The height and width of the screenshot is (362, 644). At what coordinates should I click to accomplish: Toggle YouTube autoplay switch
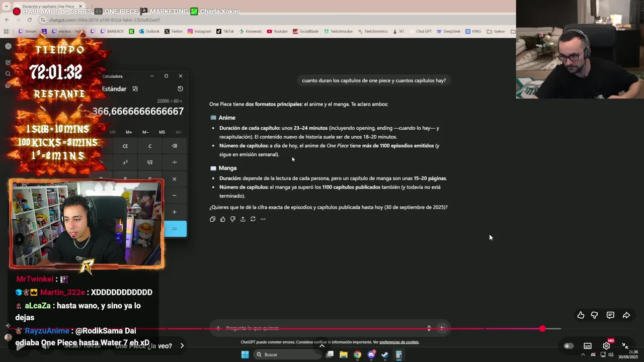(x=569, y=346)
